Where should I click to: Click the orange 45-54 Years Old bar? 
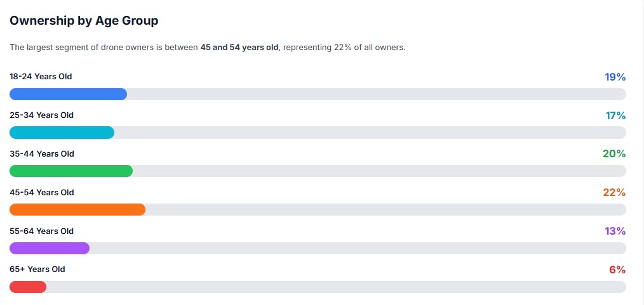[77, 210]
